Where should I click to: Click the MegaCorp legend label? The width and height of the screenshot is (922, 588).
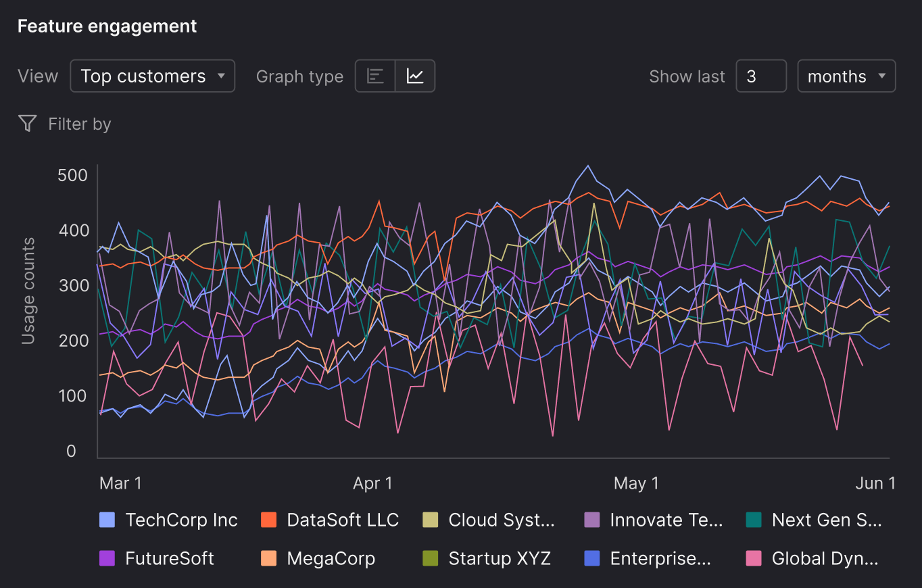(x=331, y=559)
